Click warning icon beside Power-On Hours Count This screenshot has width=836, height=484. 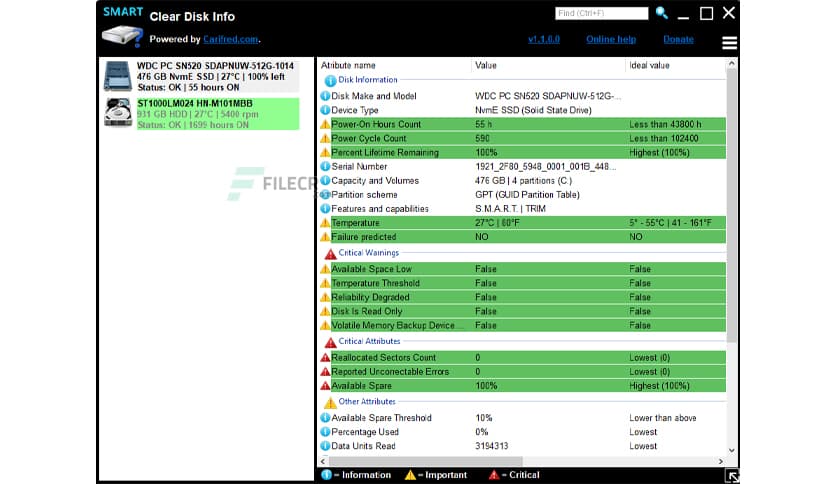[x=325, y=124]
